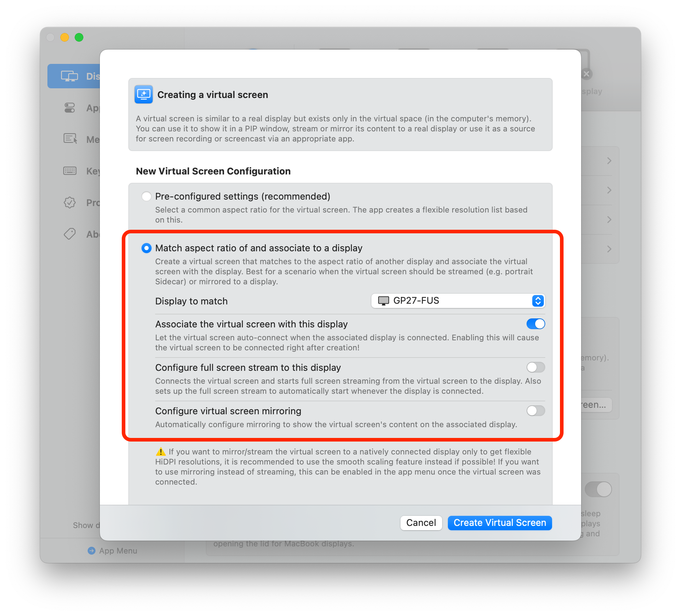This screenshot has height=616, width=681.
Task: Select Pre-configured settings radio button
Action: point(146,196)
